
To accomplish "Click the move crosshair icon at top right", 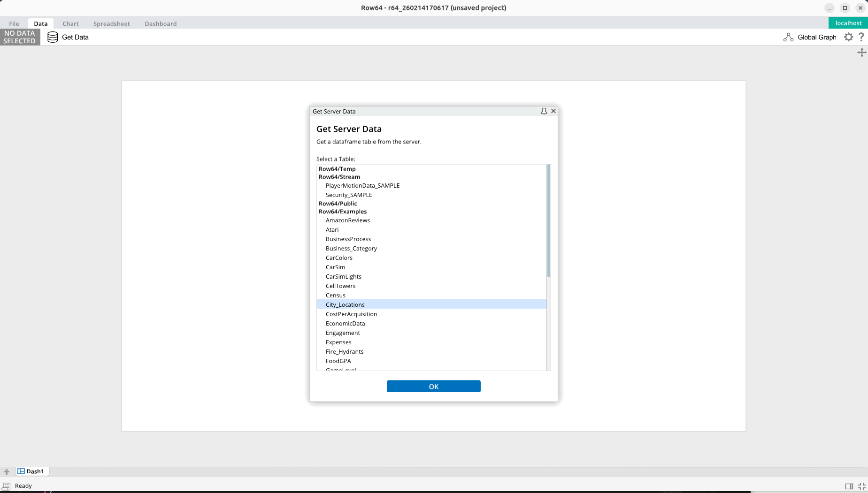I will click(861, 53).
